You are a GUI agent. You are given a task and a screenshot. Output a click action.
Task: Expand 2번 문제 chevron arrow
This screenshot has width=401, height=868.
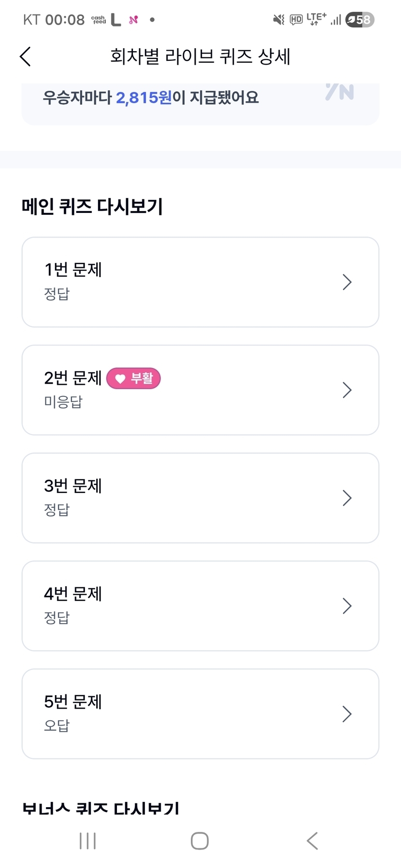[347, 390]
